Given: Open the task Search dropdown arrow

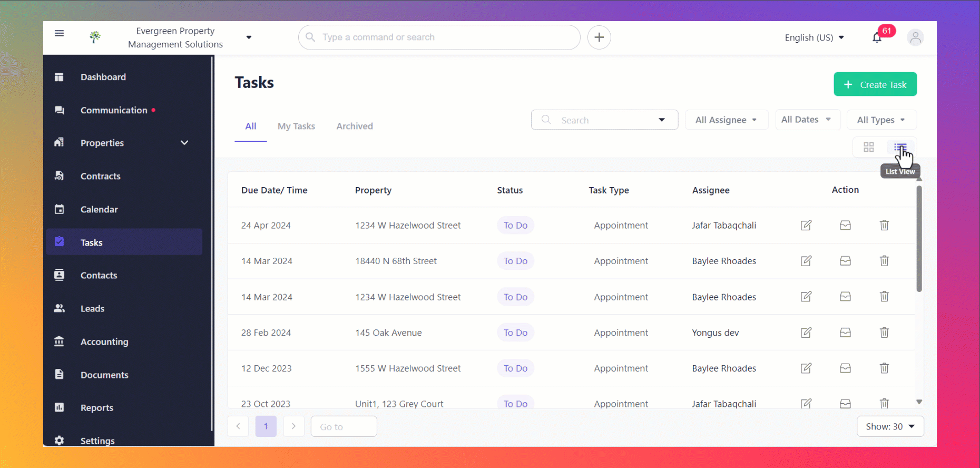Looking at the screenshot, I should 662,120.
